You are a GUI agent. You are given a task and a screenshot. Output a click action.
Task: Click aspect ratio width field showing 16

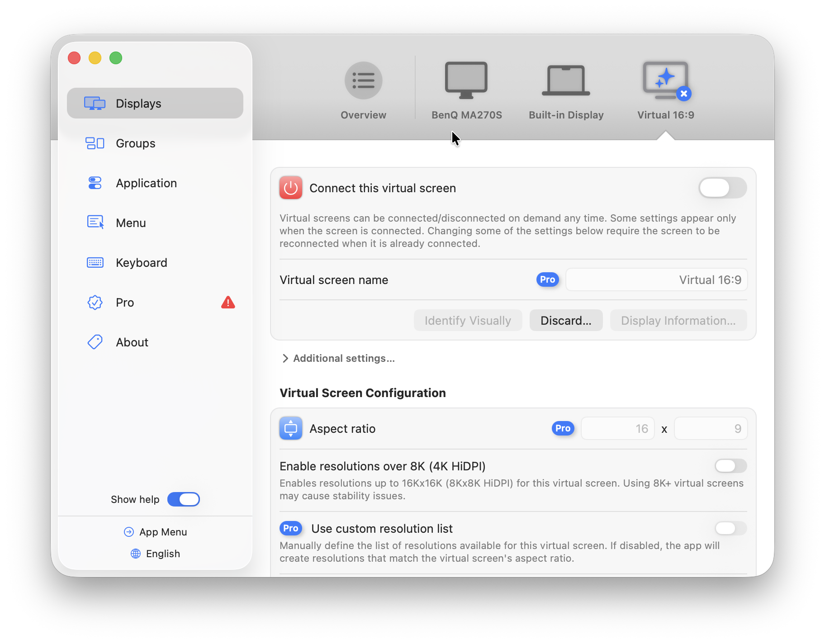pyautogui.click(x=618, y=428)
